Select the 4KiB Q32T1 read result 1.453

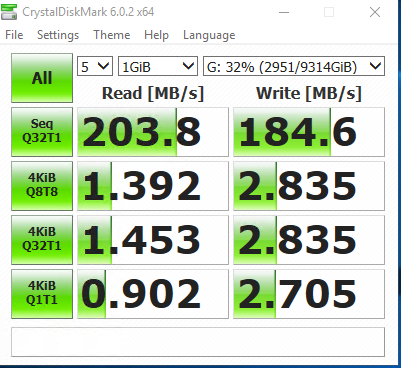[153, 240]
